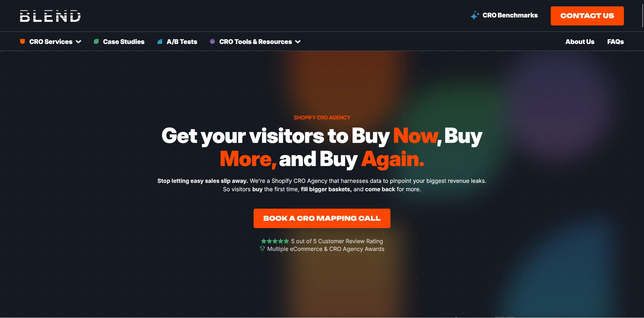Go to the A/B Tests page
Viewport: 644px width, 318px height.
click(182, 42)
